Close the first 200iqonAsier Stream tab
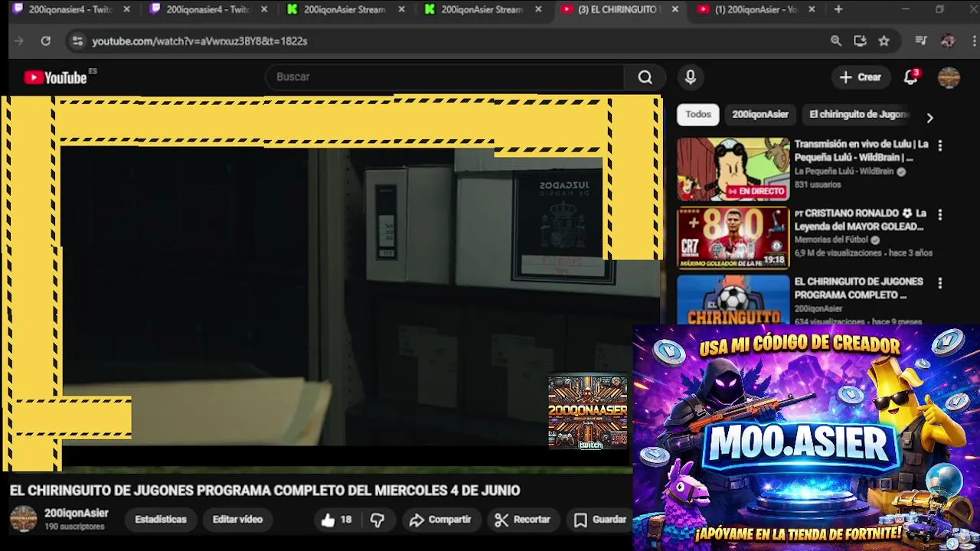Screen dimensions: 980x551 coord(401,10)
